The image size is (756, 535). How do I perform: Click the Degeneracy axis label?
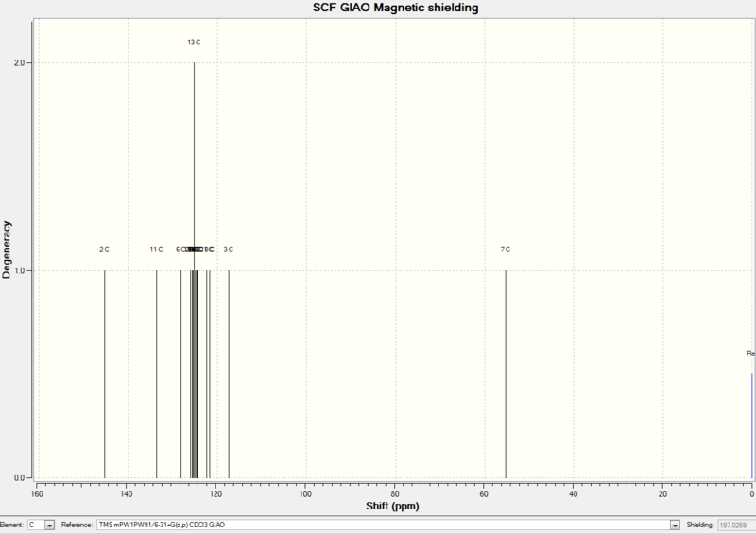[7, 250]
